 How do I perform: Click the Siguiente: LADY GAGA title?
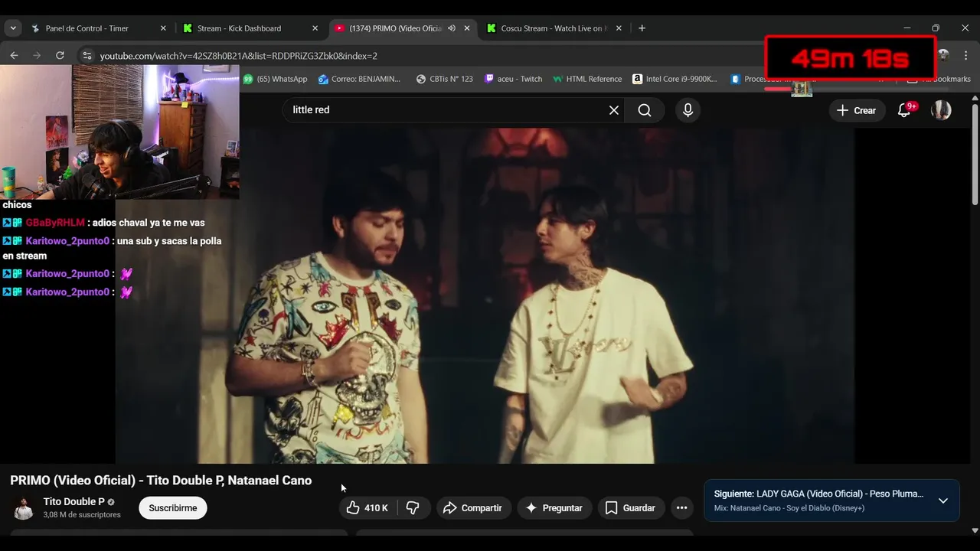coord(818,494)
